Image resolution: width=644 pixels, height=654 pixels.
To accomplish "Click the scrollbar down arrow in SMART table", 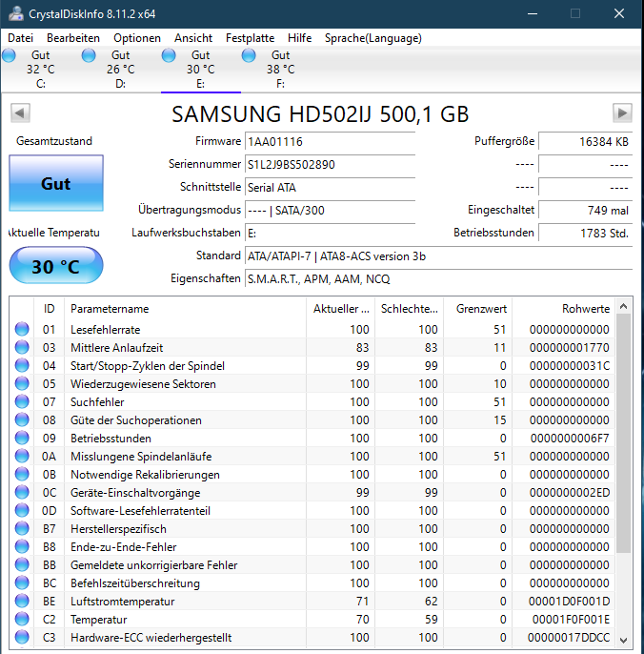I will [x=624, y=640].
